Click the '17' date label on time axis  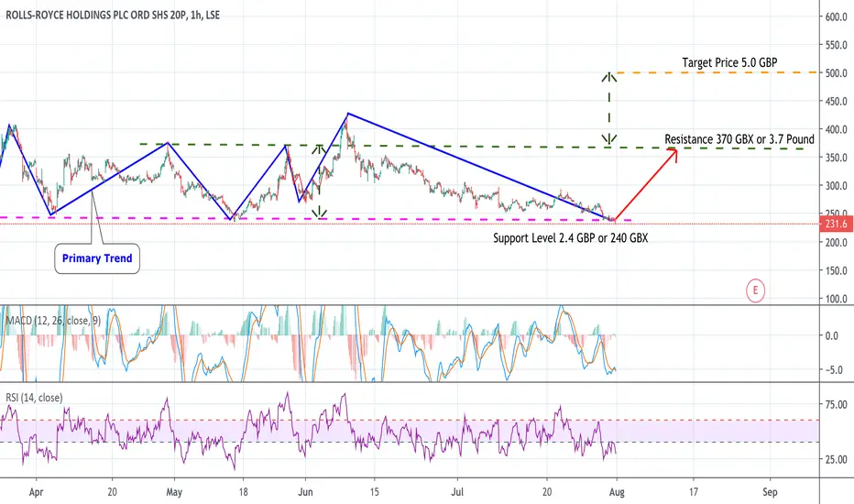click(694, 493)
